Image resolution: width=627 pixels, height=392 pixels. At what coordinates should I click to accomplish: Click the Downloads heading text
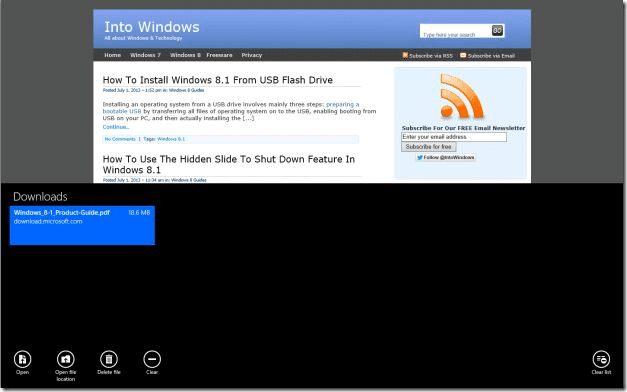tap(40, 196)
